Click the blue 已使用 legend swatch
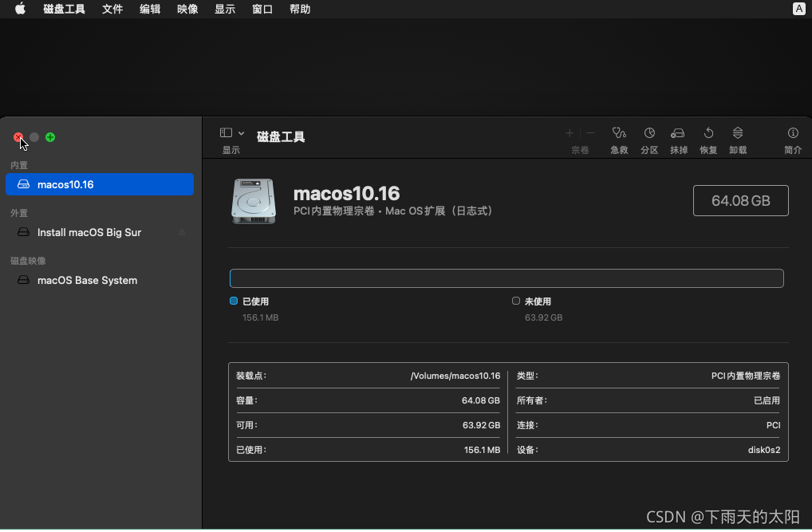812x532 pixels. [x=234, y=301]
